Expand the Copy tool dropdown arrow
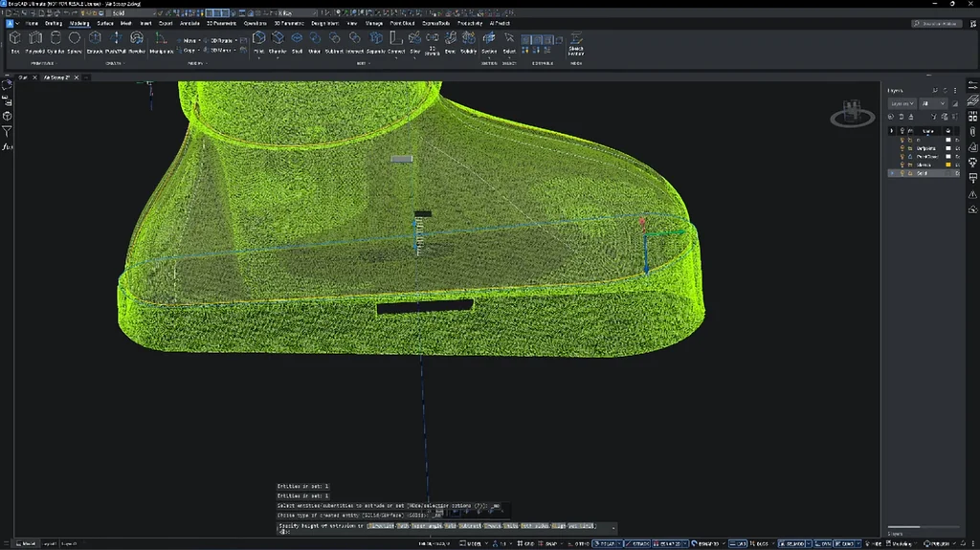The width and height of the screenshot is (980, 550). [199, 51]
